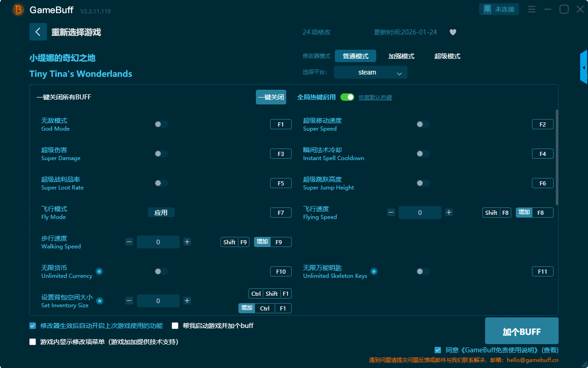Click the 加个BUFF button

click(521, 331)
